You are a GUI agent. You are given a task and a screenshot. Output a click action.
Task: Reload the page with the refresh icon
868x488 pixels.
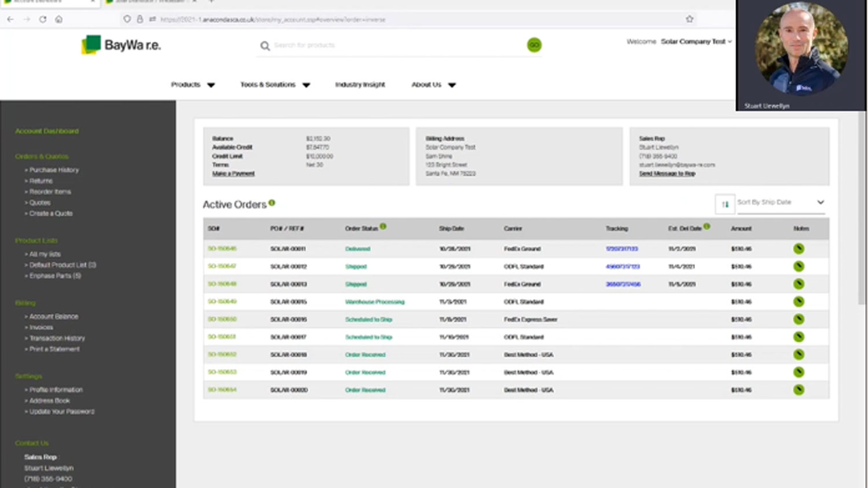(43, 19)
